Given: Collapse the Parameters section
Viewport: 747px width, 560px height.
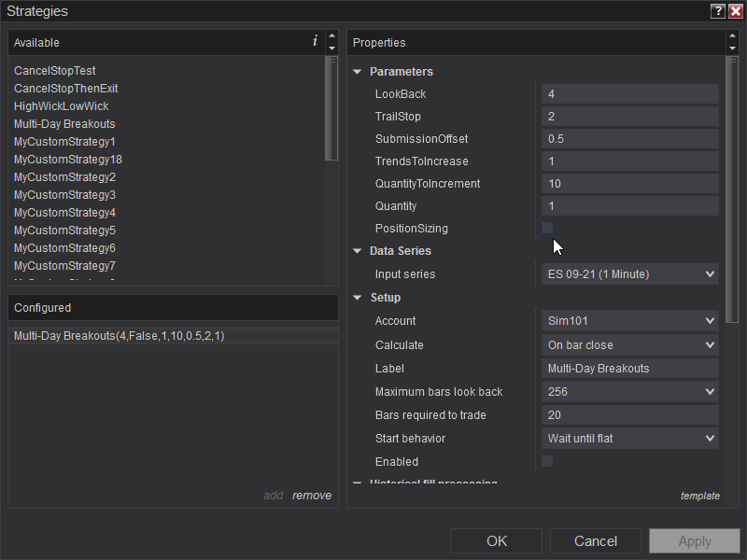Looking at the screenshot, I should pos(358,72).
